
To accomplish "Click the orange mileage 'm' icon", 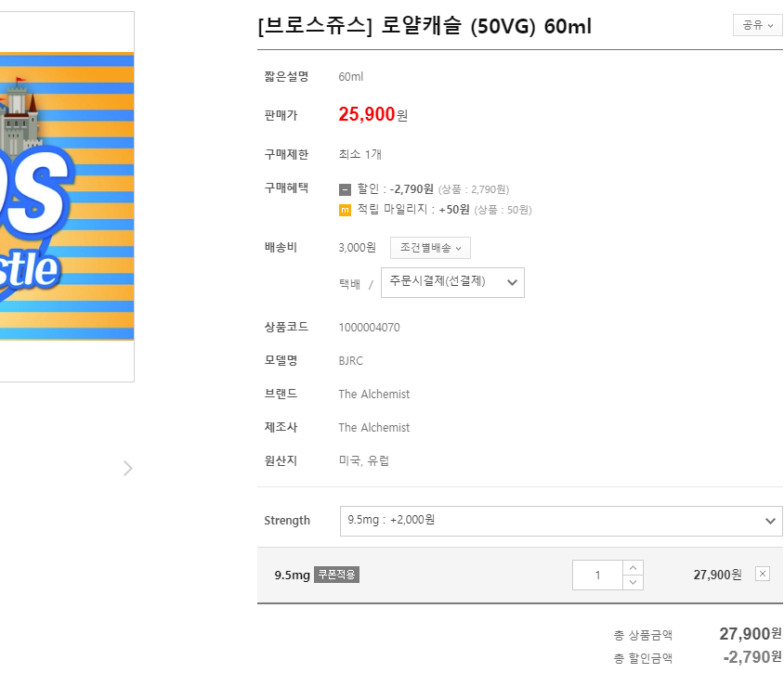I will click(x=345, y=210).
